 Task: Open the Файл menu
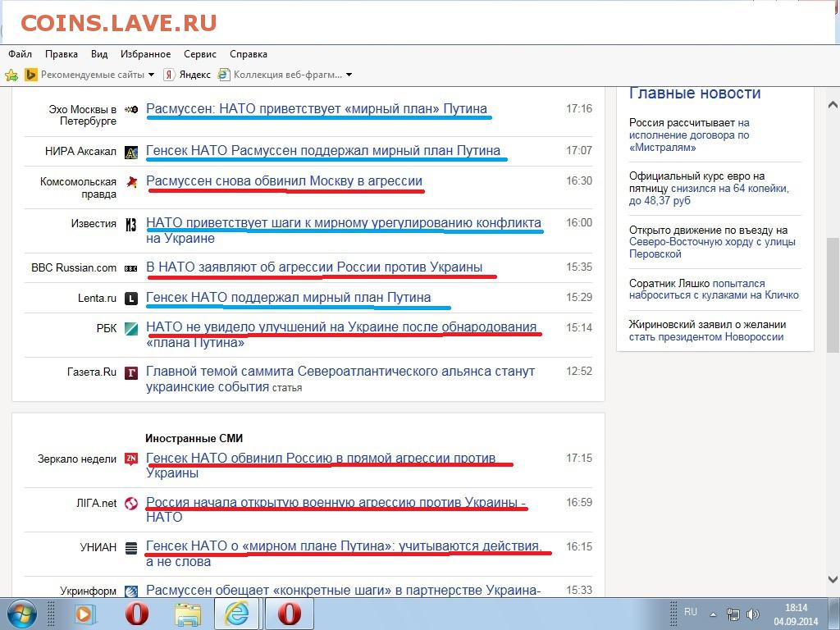pos(20,54)
